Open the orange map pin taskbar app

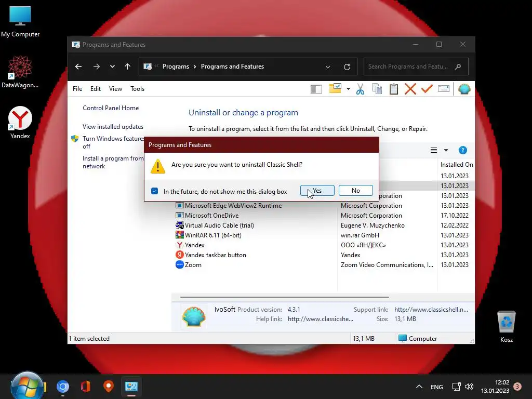[x=108, y=387]
